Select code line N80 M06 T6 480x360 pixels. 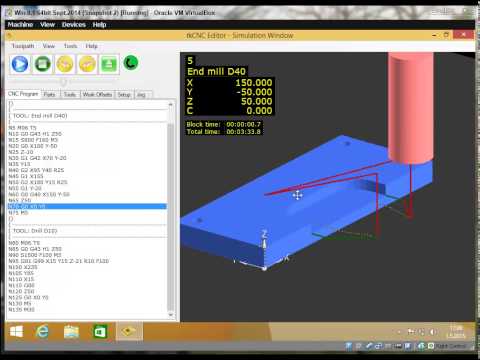point(24,243)
